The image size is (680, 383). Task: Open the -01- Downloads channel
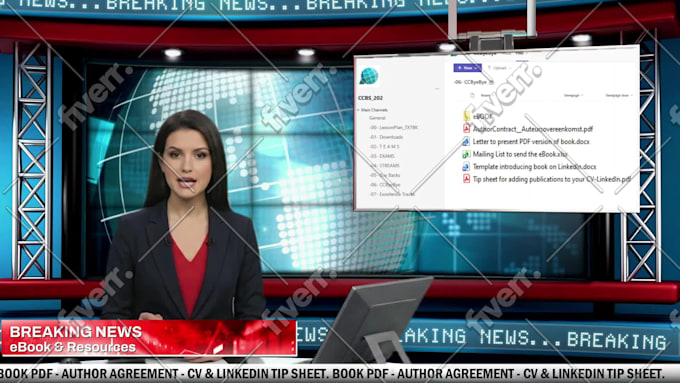click(x=386, y=137)
